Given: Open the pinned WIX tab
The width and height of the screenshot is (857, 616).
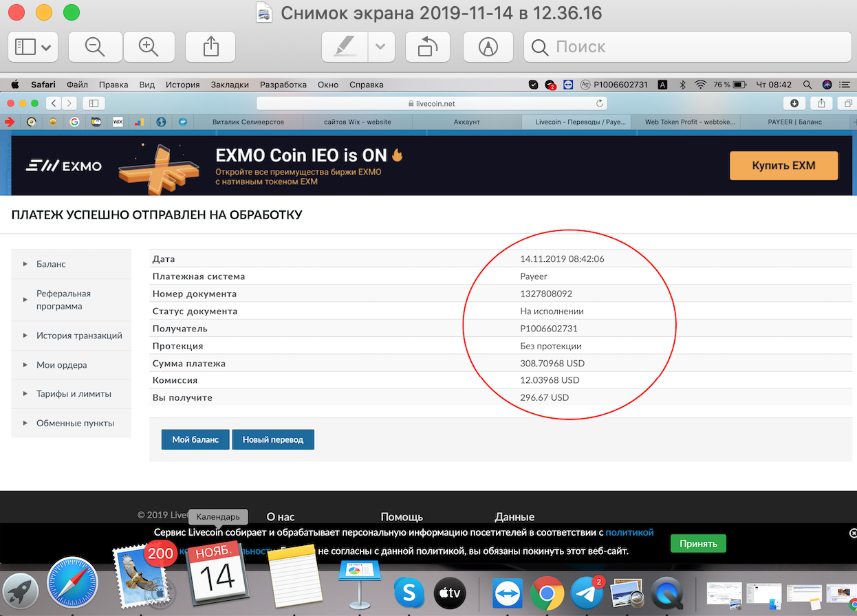Looking at the screenshot, I should 118,122.
